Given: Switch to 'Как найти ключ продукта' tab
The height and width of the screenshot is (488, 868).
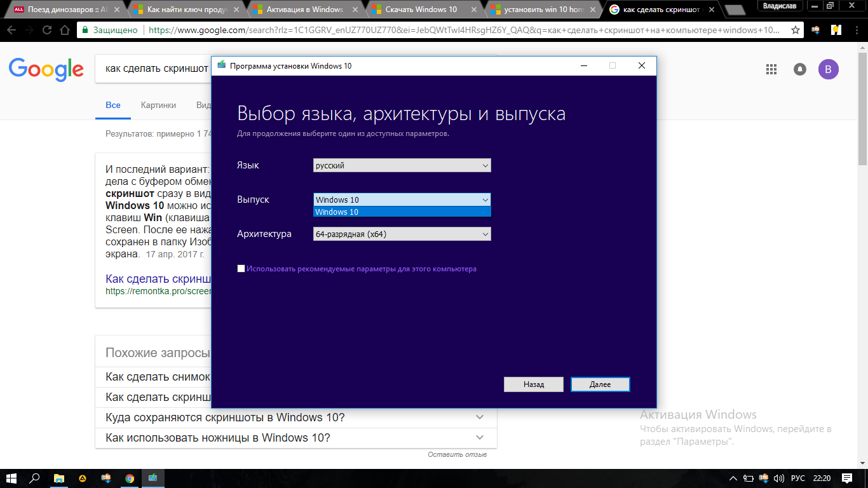Looking at the screenshot, I should [184, 10].
